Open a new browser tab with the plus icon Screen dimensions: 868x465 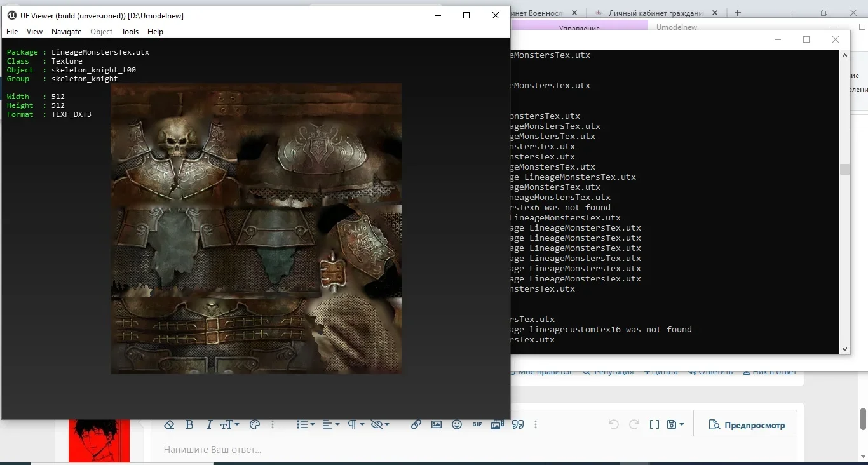pos(738,13)
